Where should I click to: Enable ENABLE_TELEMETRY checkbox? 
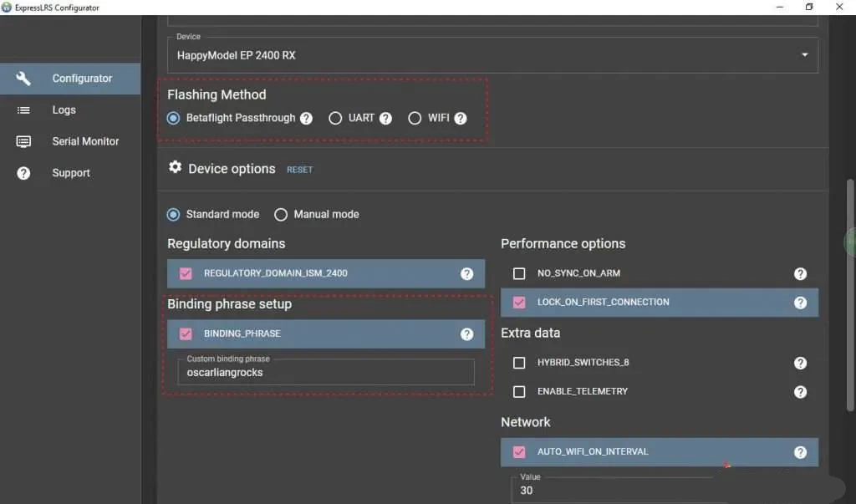coord(519,391)
